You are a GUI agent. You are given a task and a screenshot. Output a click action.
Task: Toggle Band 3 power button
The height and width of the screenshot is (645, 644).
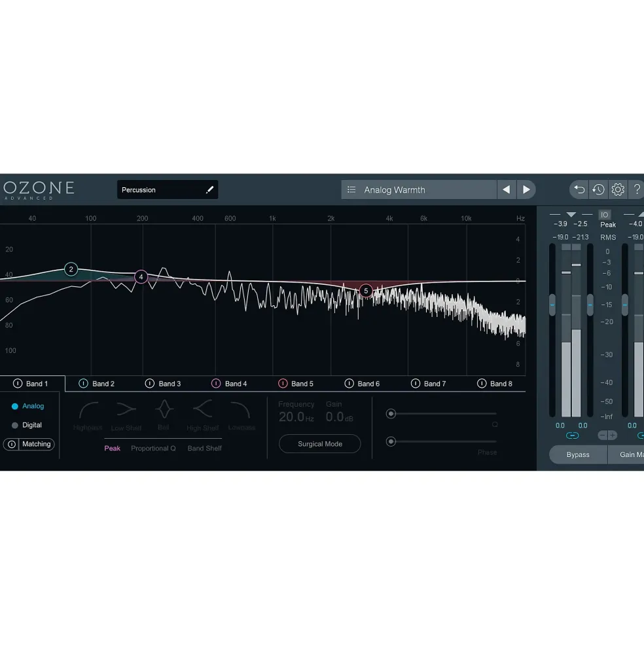(x=150, y=383)
